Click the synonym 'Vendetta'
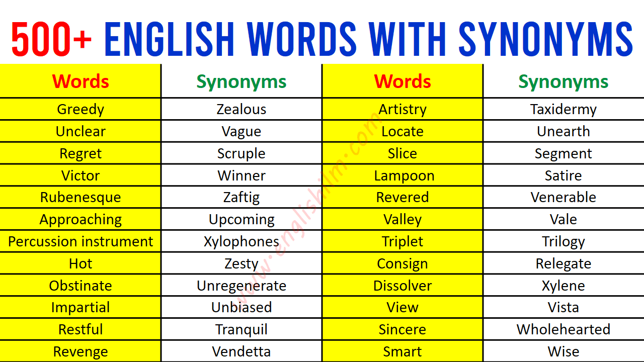 [242, 351]
